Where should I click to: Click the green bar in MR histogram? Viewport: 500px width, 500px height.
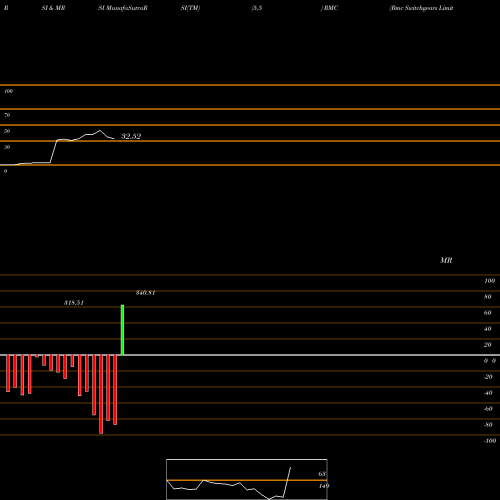[122, 330]
